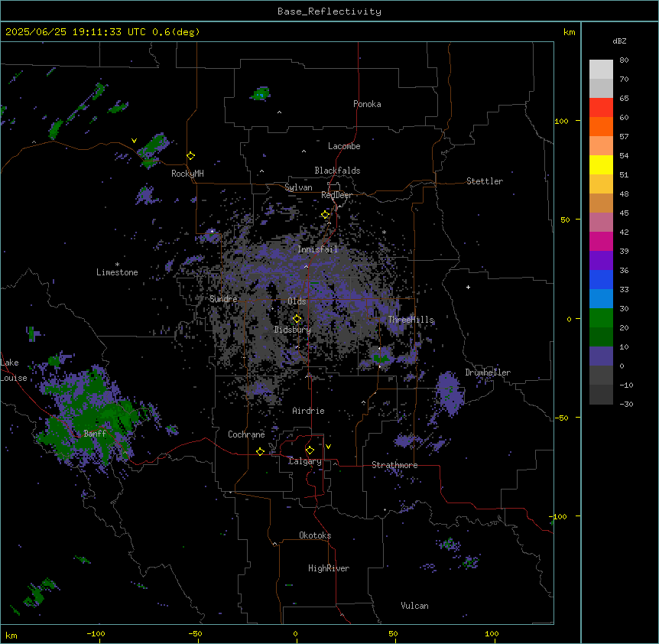Select the yellow diamond marker above Calgary label
659x644 pixels.
point(310,450)
